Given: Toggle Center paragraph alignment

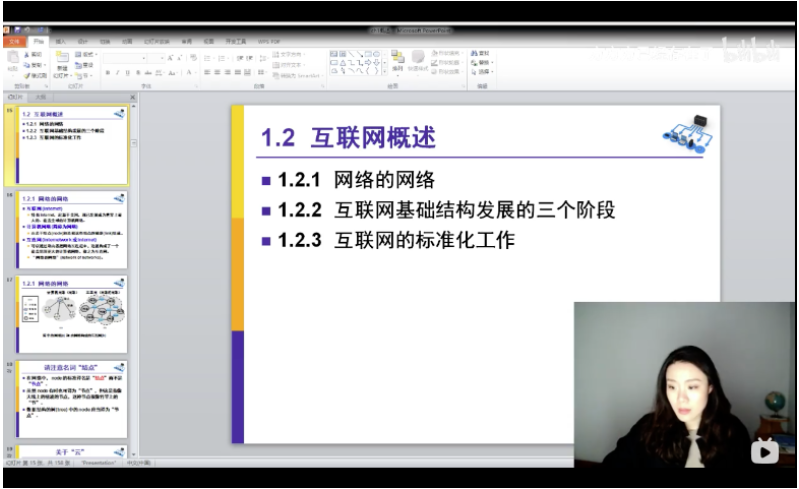Looking at the screenshot, I should 218,72.
